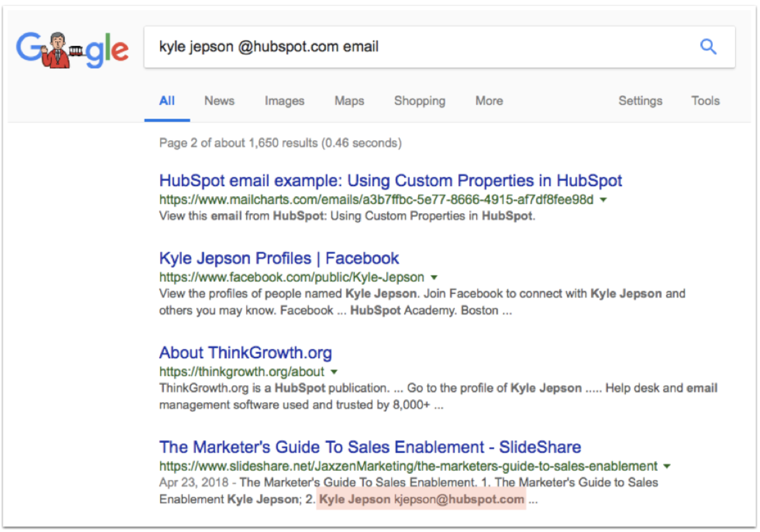This screenshot has height=532, width=760.
Task: Expand dropdown arrow beside slideshare.net URL
Action: point(667,467)
